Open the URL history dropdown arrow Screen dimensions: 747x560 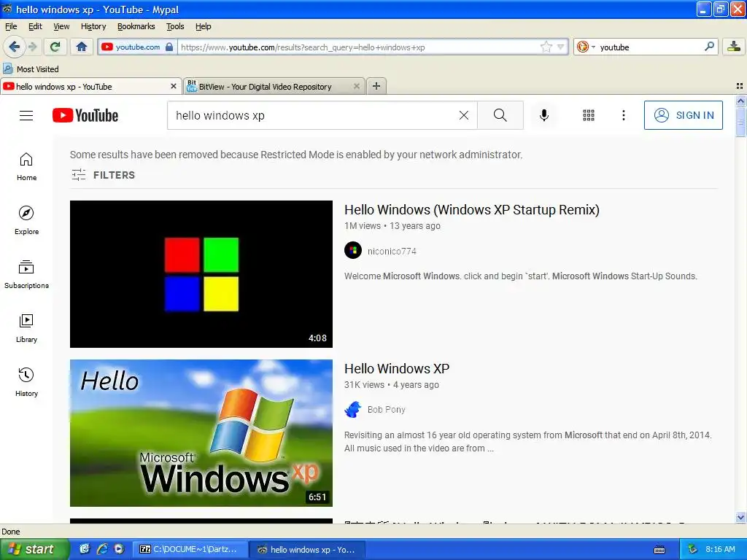[x=560, y=47]
